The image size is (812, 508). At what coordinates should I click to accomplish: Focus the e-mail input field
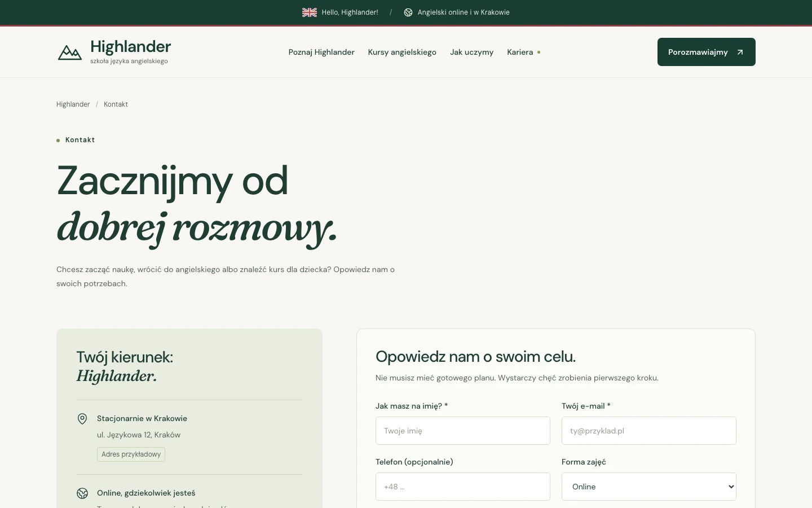[x=649, y=431]
